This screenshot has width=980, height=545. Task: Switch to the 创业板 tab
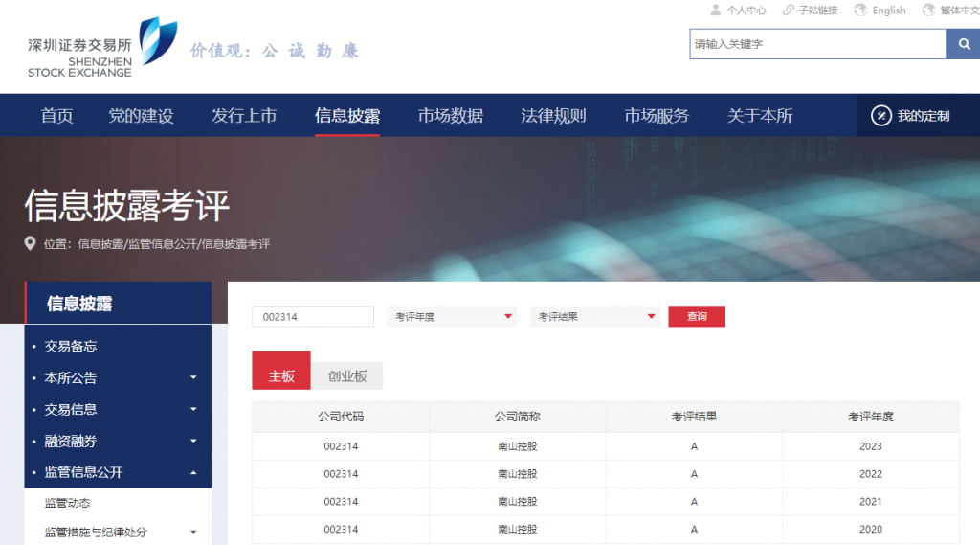347,376
